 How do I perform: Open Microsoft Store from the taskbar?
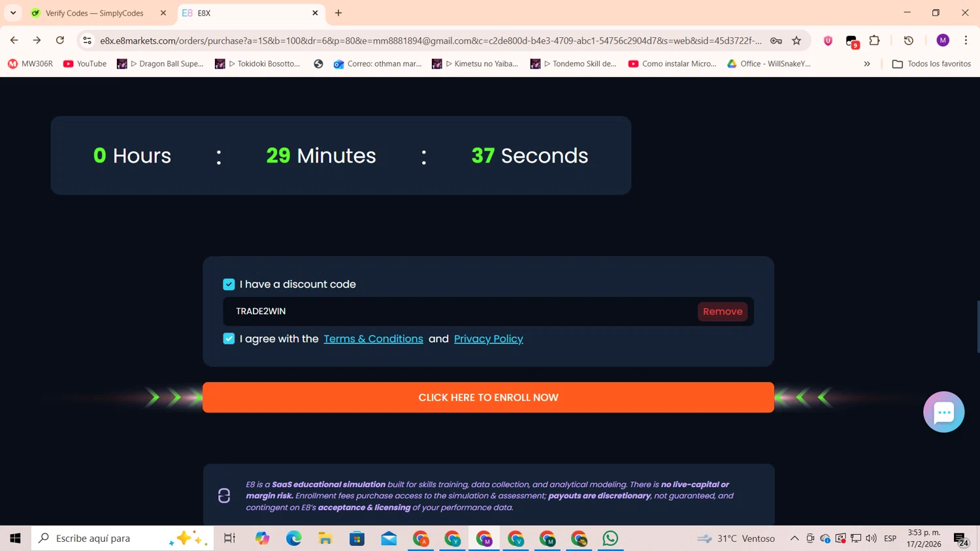(x=357, y=539)
